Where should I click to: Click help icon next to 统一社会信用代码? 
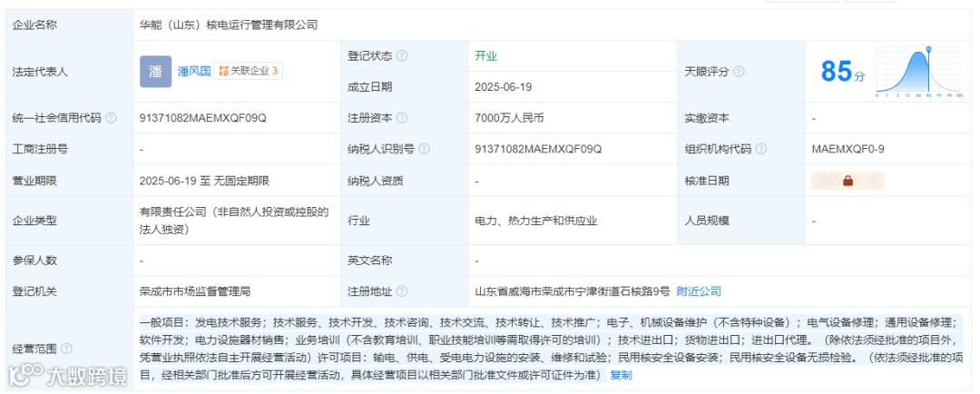[x=111, y=118]
